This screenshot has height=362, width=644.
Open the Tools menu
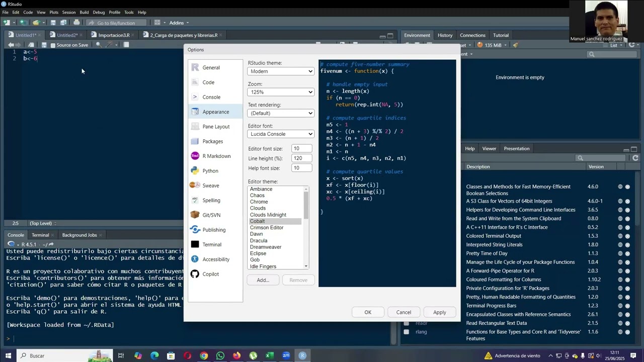click(129, 12)
